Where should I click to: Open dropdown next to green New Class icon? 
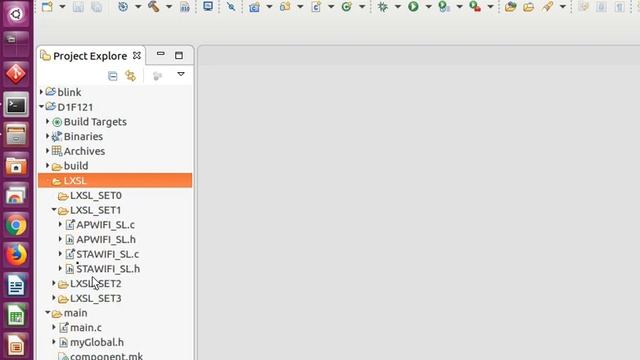[x=362, y=7]
